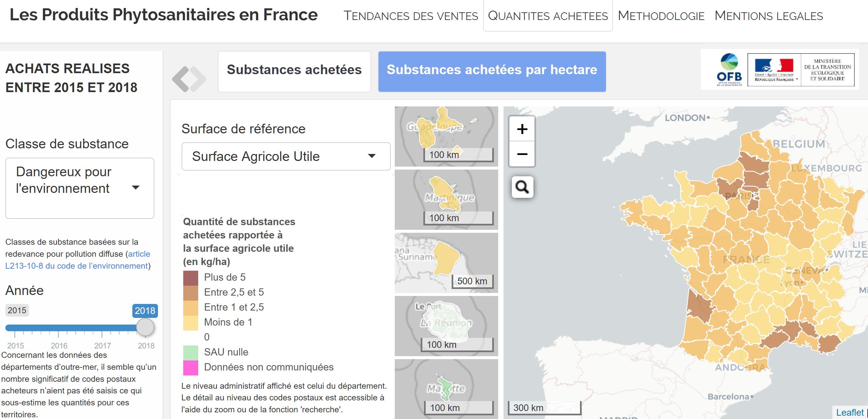Click the OFB logo
Image resolution: width=868 pixels, height=419 pixels.
(729, 70)
